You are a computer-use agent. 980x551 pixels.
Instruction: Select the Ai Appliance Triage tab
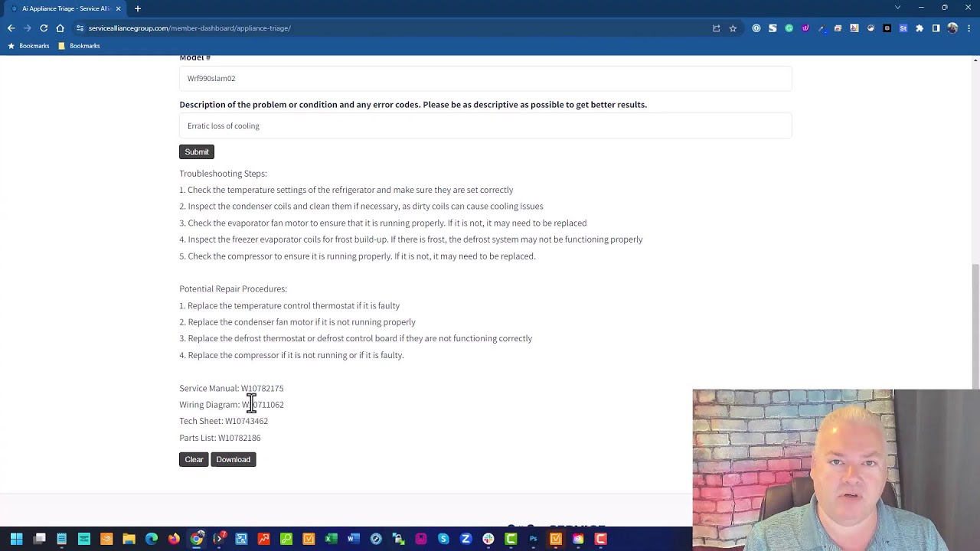66,8
